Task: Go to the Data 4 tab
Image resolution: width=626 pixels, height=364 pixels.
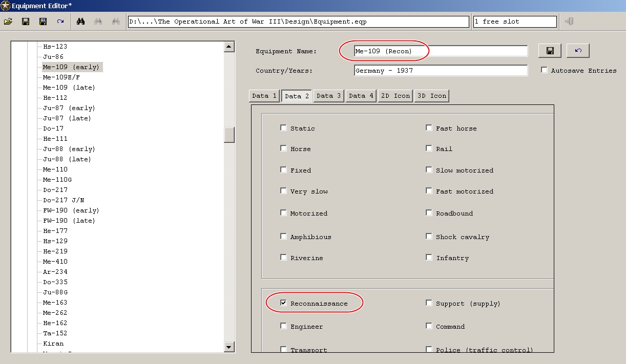Action: pos(361,96)
